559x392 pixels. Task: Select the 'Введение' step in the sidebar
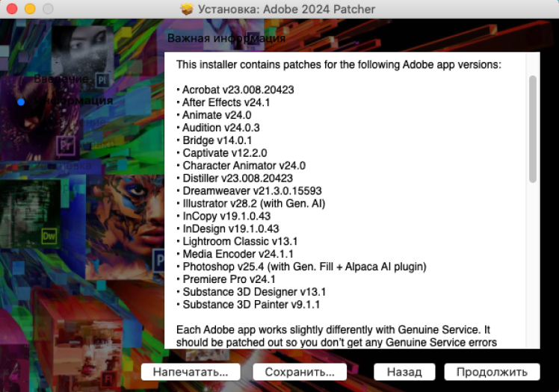pyautogui.click(x=61, y=78)
